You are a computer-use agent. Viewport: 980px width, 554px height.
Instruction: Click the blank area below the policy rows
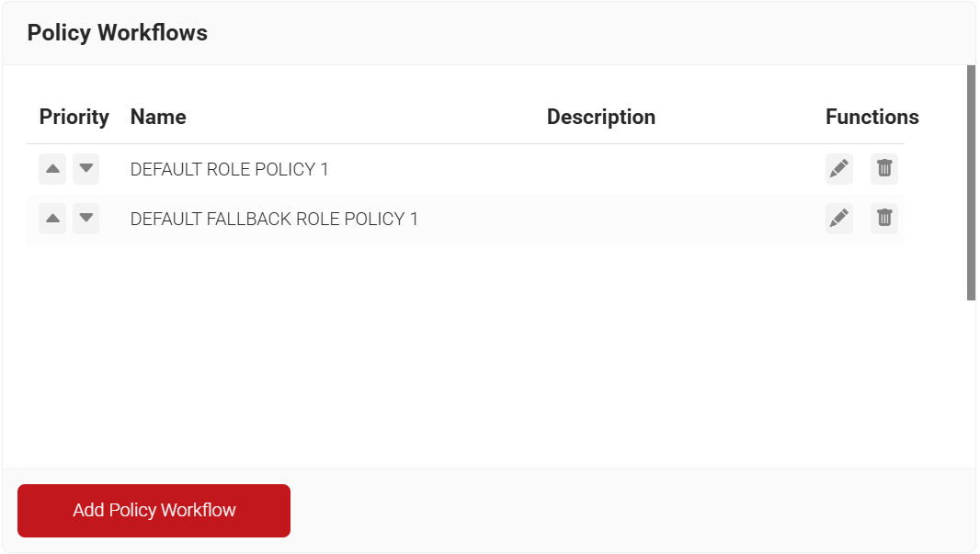[x=460, y=358]
